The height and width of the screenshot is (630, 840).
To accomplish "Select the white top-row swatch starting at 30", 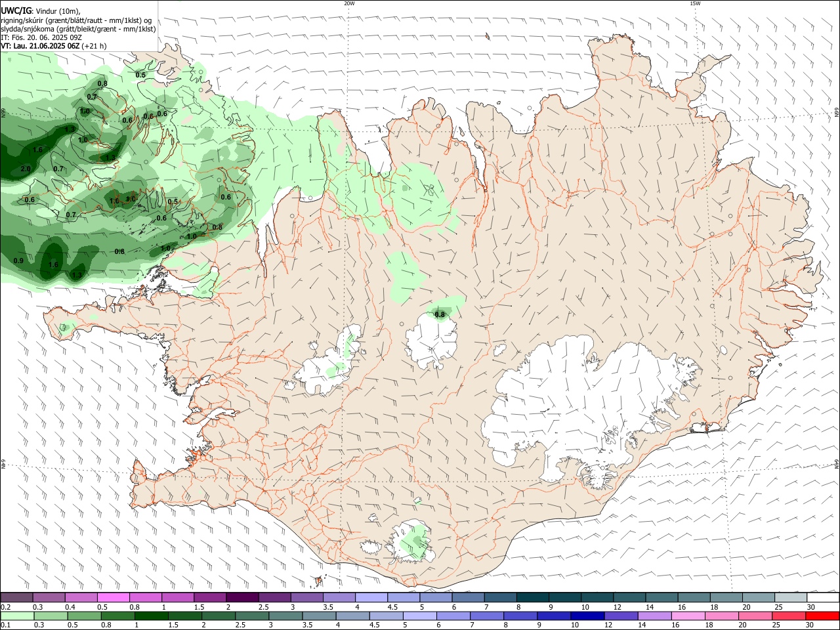I will tap(823, 598).
